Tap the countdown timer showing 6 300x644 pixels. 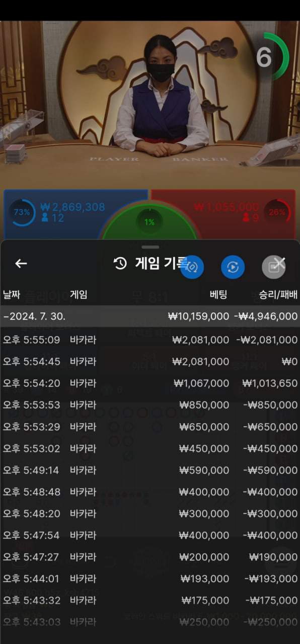coord(272,56)
